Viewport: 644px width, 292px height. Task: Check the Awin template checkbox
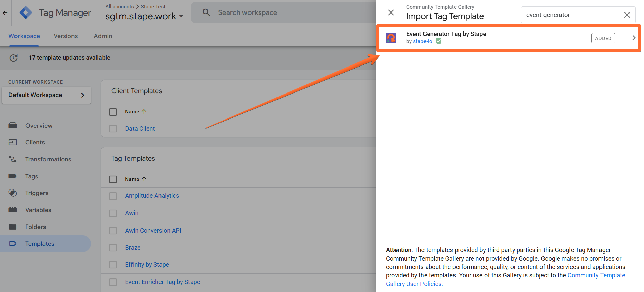pyautogui.click(x=113, y=213)
